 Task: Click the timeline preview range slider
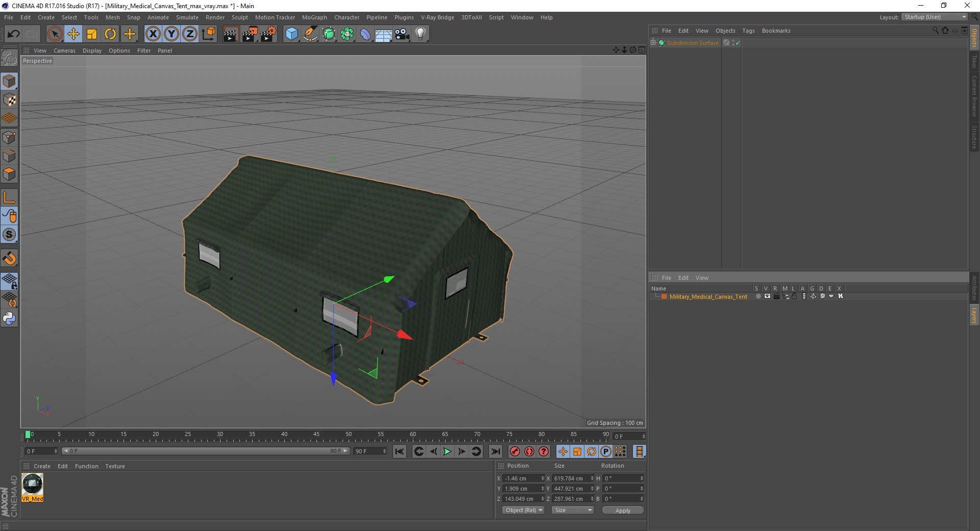(206, 451)
